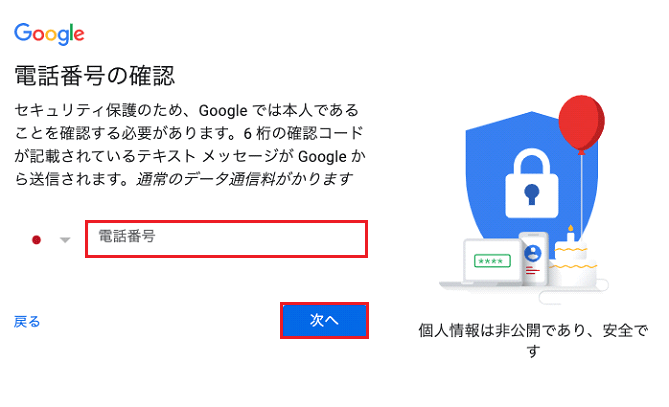Click the green password box on laptop
Screen dimensions: 669x407
(x=494, y=260)
